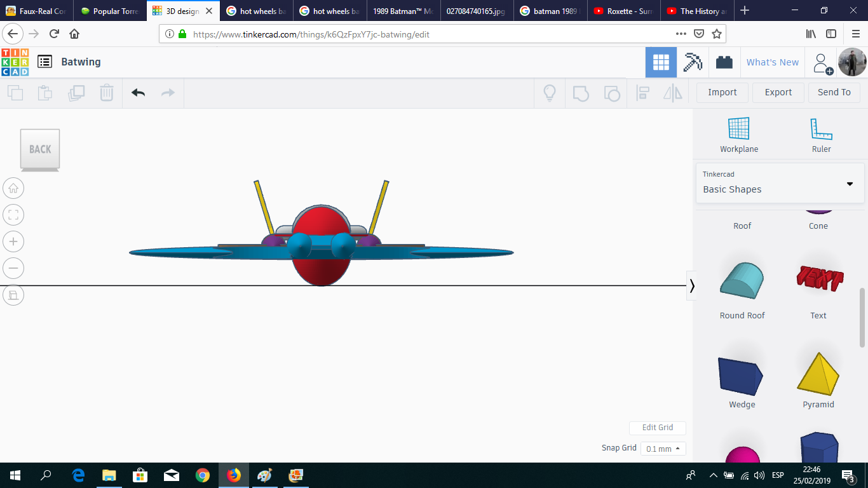The height and width of the screenshot is (488, 868).
Task: Undo the last action
Action: [x=139, y=93]
